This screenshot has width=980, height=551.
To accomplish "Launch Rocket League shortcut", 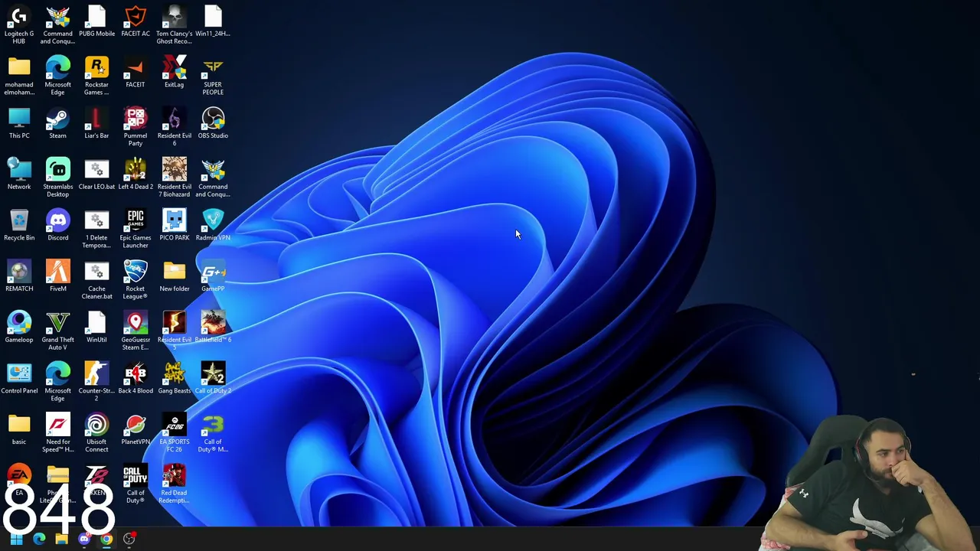I will click(x=136, y=279).
